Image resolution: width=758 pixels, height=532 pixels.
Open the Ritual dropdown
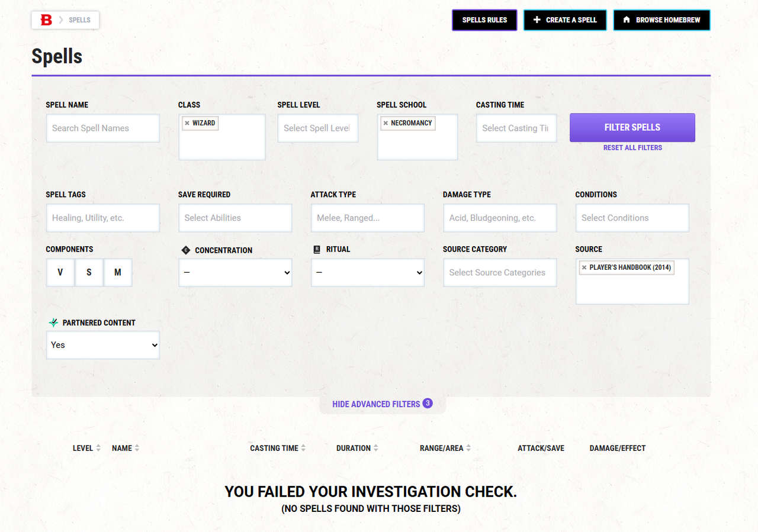click(368, 273)
